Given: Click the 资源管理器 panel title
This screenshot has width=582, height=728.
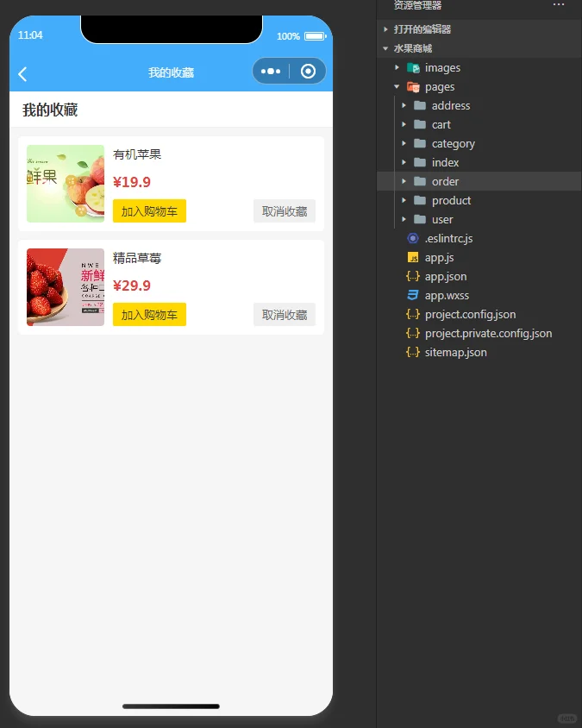Looking at the screenshot, I should tap(417, 5).
